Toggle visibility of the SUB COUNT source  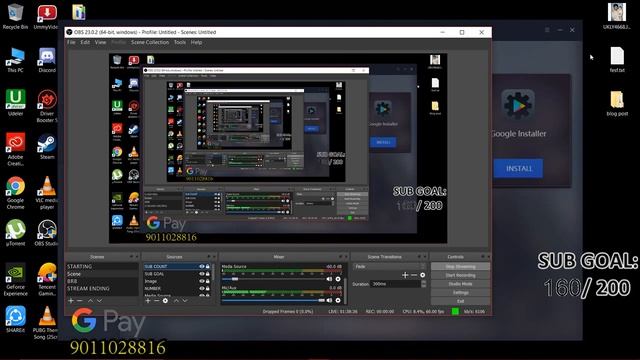[202, 267]
